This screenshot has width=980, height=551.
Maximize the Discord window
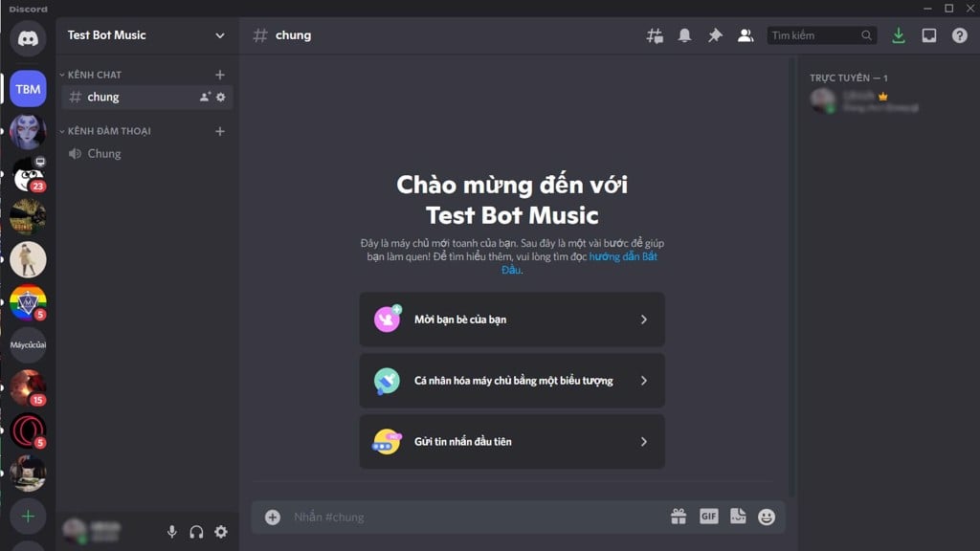[948, 8]
